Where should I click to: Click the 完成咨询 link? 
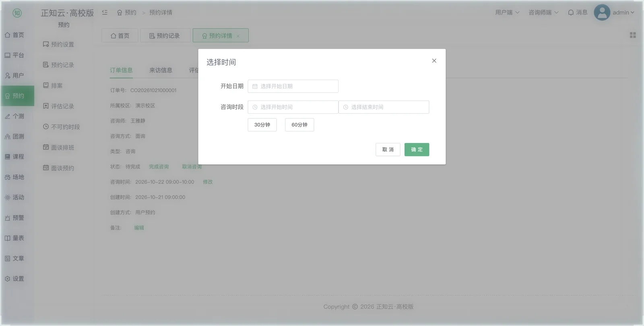(x=159, y=166)
